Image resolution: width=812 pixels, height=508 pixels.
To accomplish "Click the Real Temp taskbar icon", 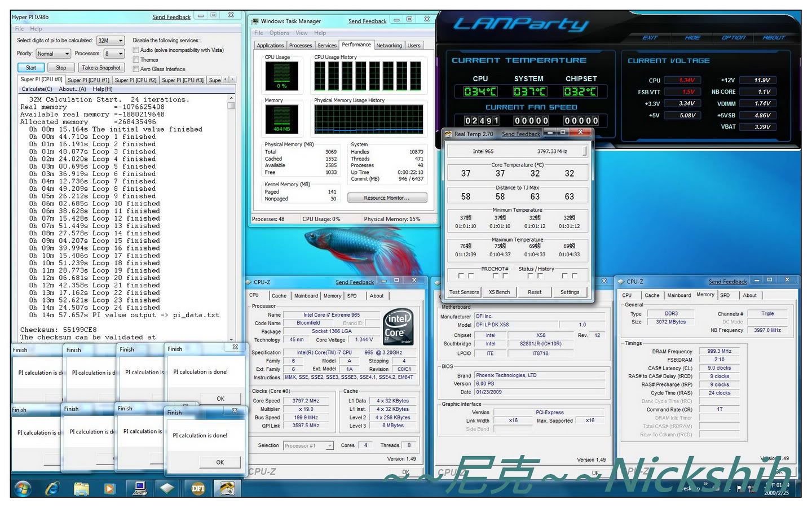I will pos(227,488).
